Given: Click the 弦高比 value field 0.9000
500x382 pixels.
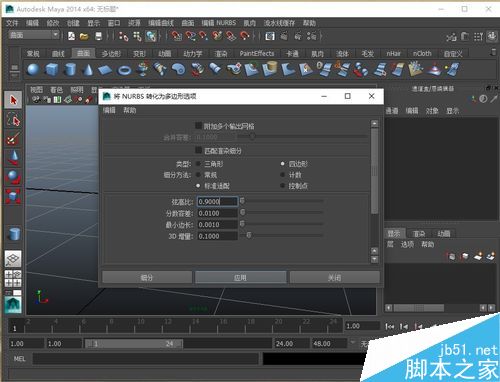Looking at the screenshot, I should (x=217, y=201).
